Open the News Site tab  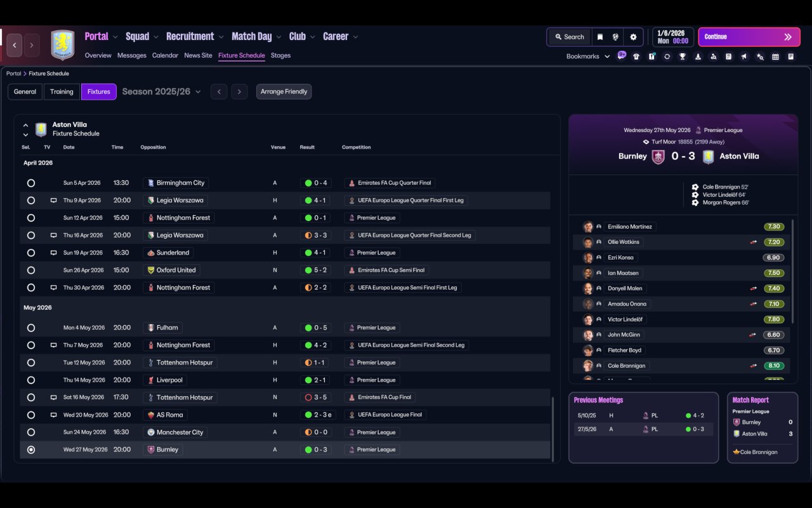[x=198, y=56]
